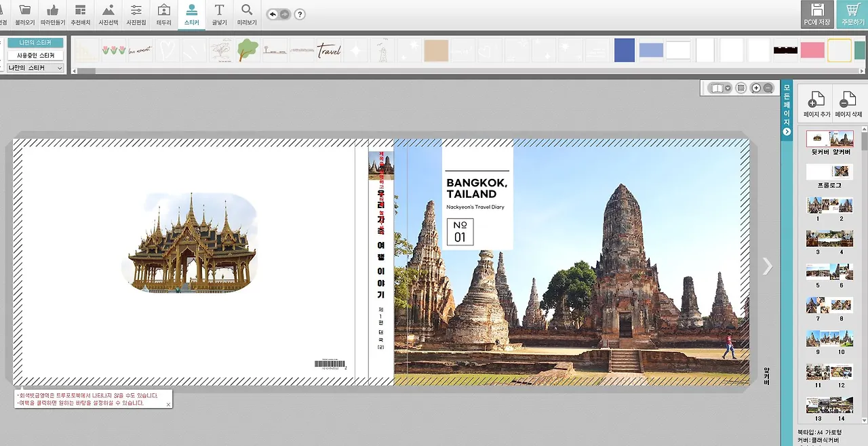Click the redo arrow button

pyautogui.click(x=284, y=14)
